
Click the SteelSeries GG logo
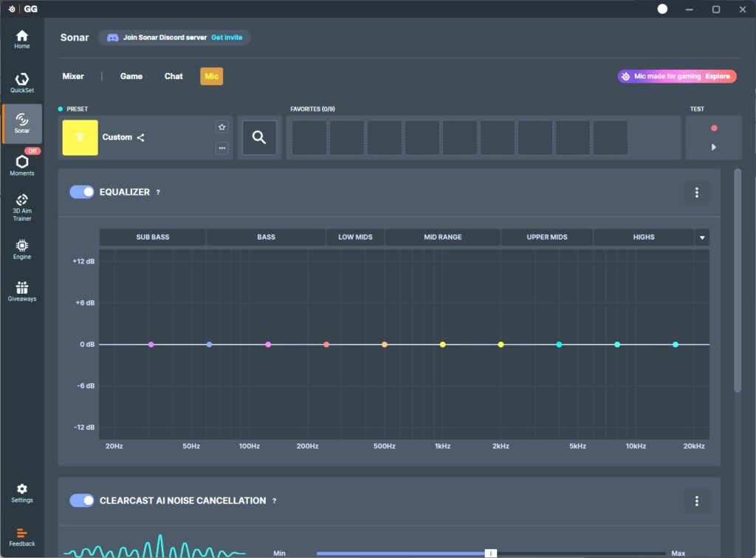click(23, 9)
